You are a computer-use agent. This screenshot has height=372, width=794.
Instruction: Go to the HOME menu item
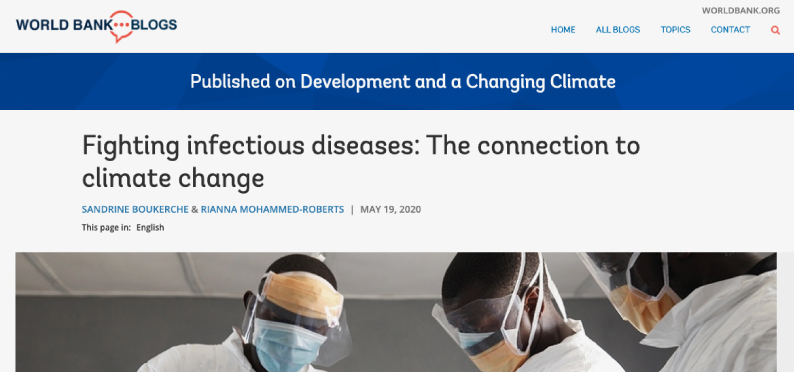coord(563,30)
